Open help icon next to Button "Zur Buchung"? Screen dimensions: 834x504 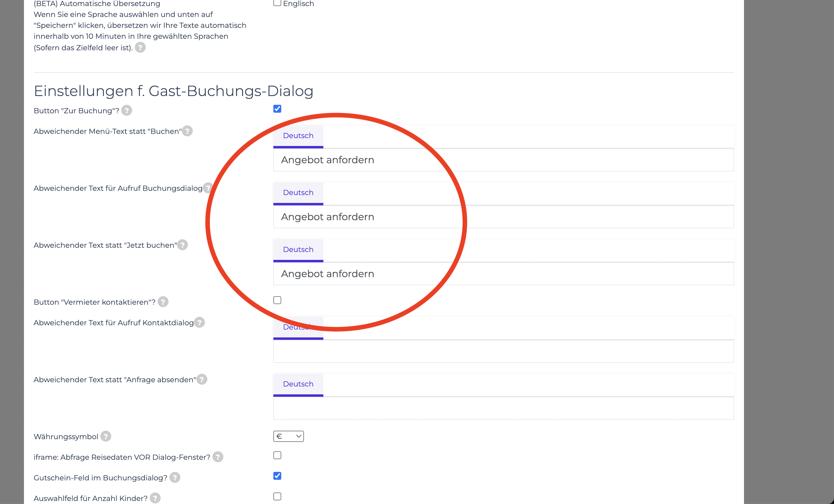(x=127, y=111)
